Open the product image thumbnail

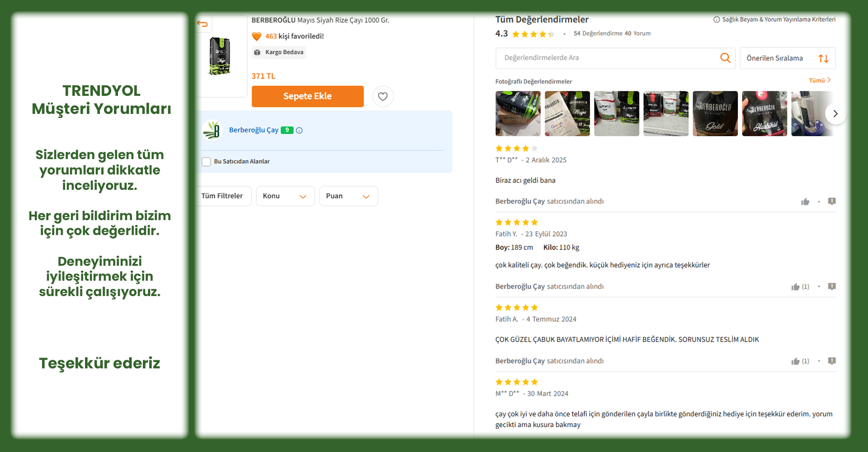[220, 56]
